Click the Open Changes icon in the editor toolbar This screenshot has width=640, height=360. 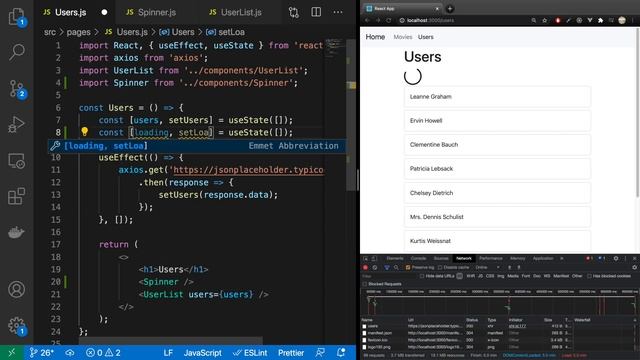(x=294, y=12)
